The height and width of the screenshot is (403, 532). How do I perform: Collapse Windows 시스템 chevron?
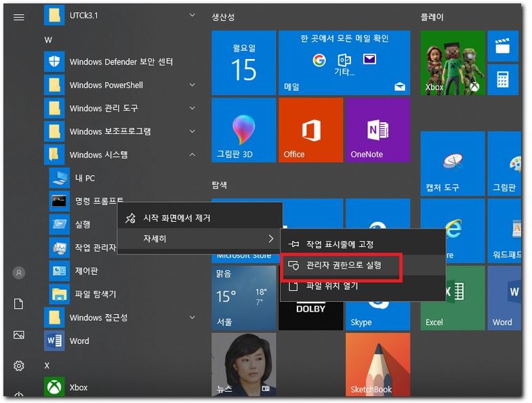tap(192, 155)
